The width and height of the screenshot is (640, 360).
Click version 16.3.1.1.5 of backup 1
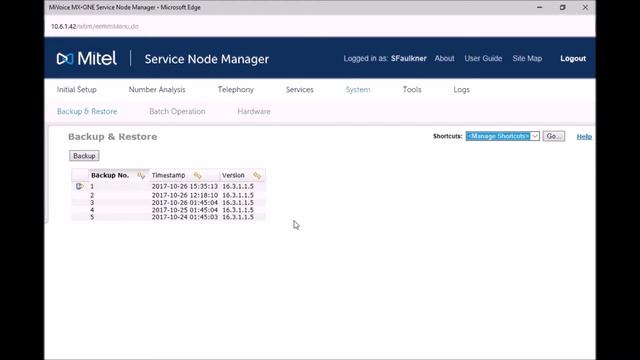point(238,186)
